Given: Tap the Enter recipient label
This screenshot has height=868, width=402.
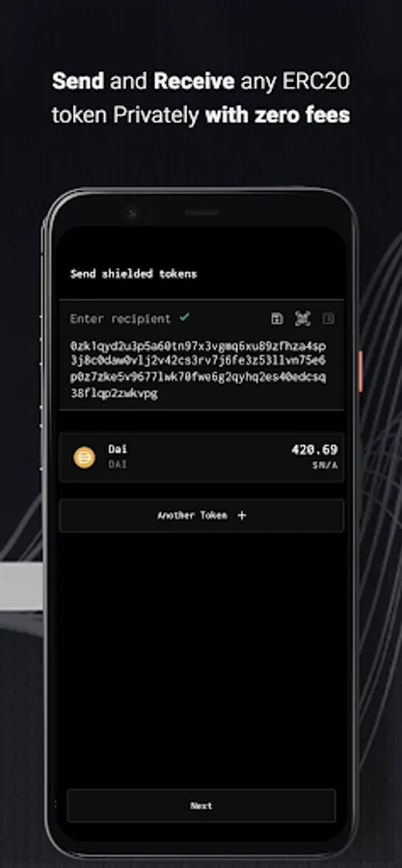Looking at the screenshot, I should pos(121,319).
